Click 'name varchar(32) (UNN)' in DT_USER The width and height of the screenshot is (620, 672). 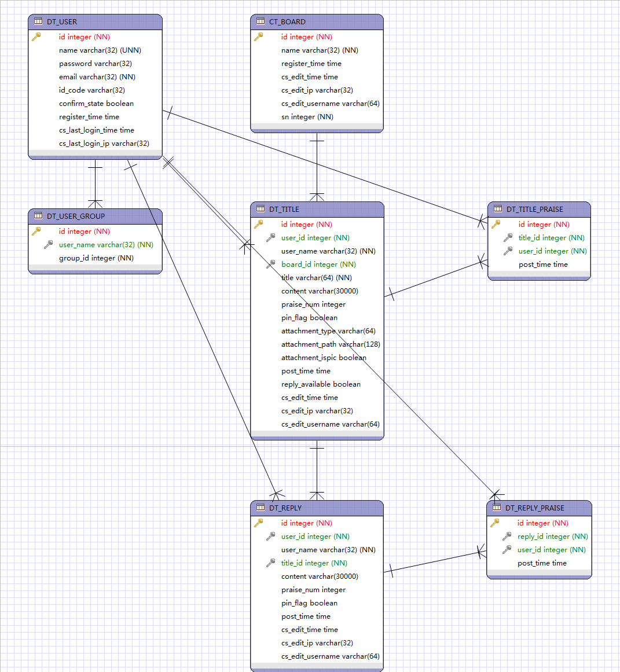100,50
